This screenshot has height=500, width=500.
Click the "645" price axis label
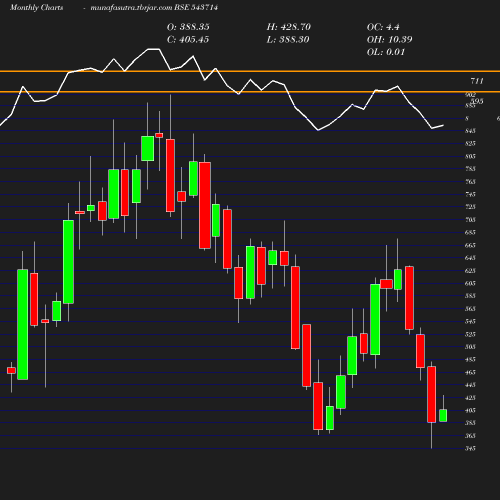pos(470,258)
